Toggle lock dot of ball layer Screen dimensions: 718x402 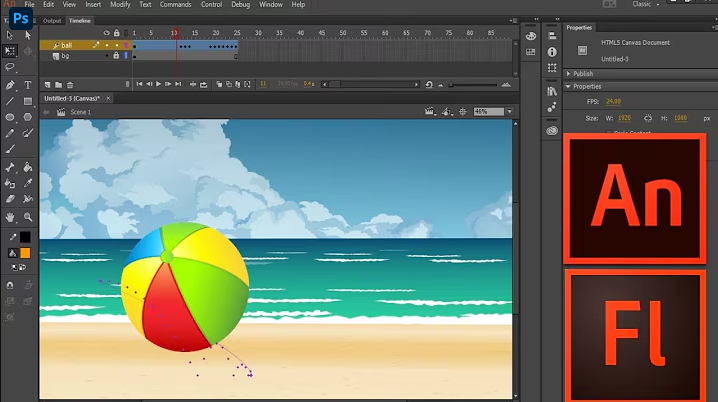pyautogui.click(x=117, y=45)
